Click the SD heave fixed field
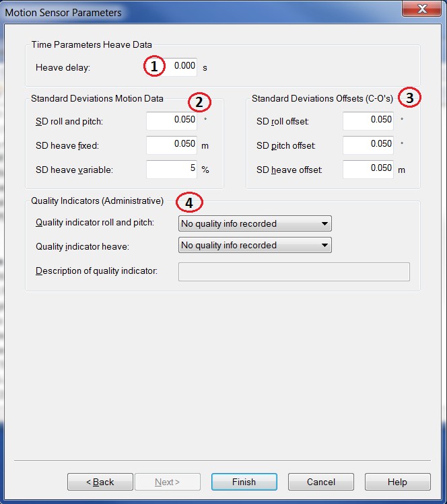447x504 pixels. click(x=172, y=145)
